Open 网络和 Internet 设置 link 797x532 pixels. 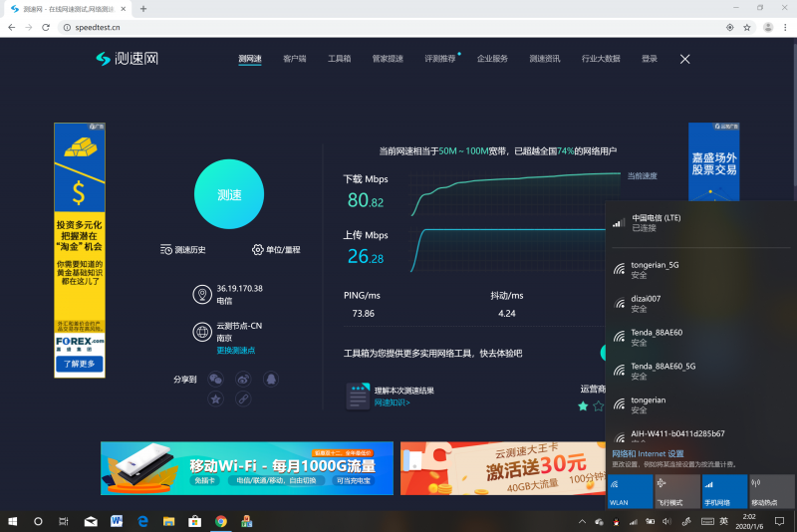648,453
